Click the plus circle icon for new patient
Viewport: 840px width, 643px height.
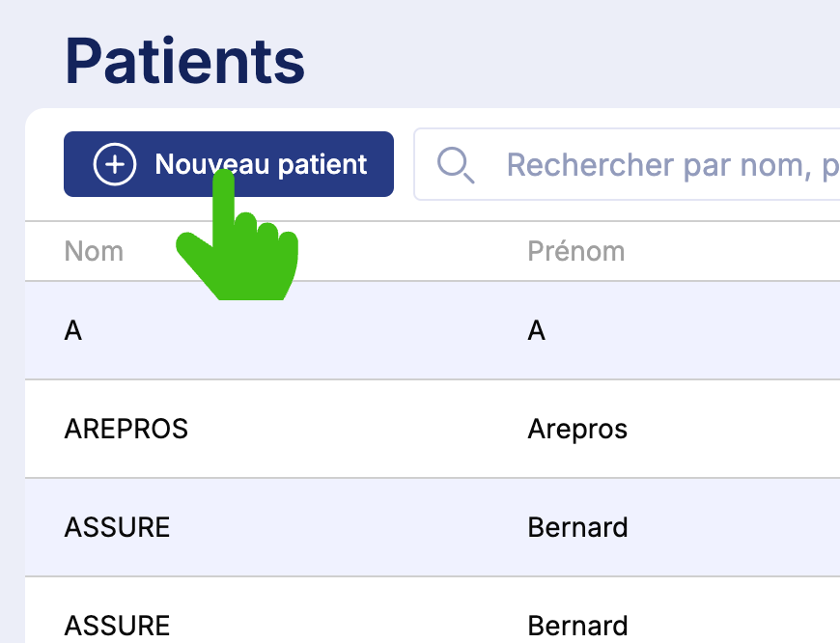[114, 164]
